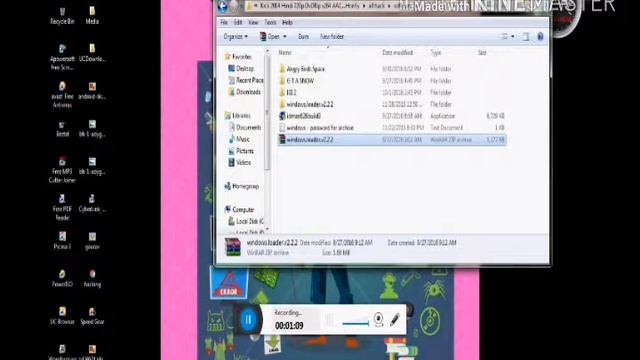Launch Apowersoft Free Screen recorder shortcut

pyautogui.click(x=62, y=58)
